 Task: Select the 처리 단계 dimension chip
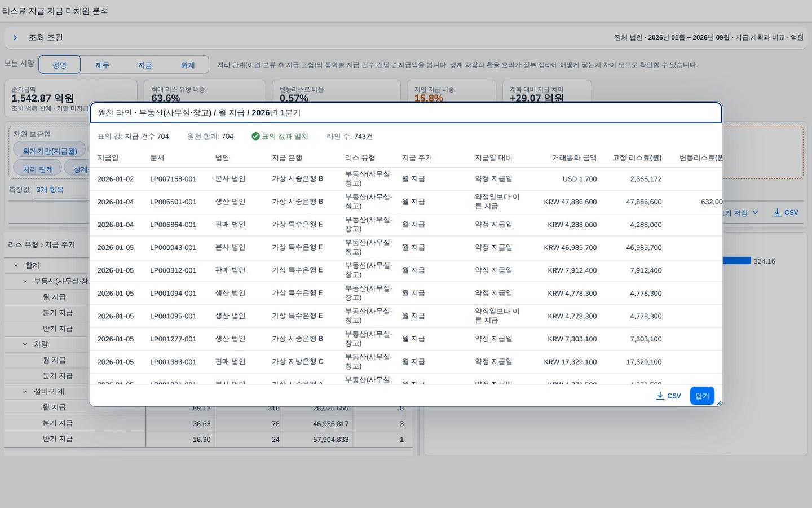(38, 169)
